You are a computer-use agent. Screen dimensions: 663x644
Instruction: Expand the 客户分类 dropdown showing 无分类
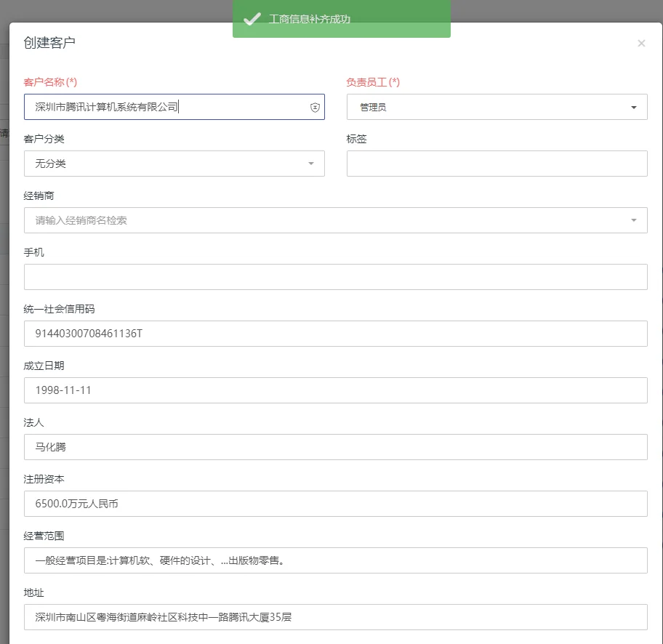click(174, 164)
